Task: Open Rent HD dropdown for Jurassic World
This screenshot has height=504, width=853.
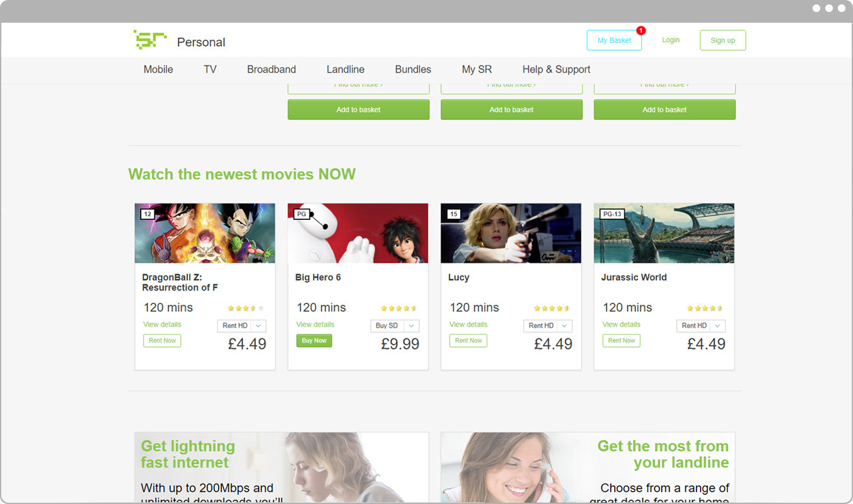Action: click(701, 326)
